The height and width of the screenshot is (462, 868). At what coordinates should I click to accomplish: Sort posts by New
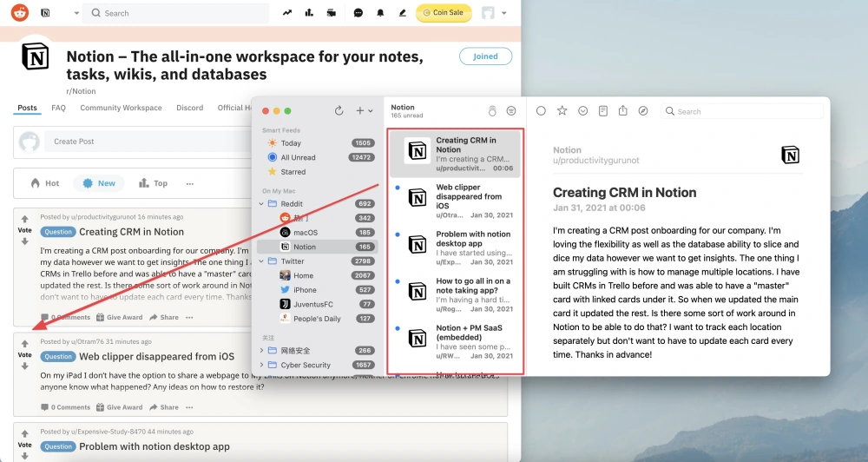pos(99,183)
